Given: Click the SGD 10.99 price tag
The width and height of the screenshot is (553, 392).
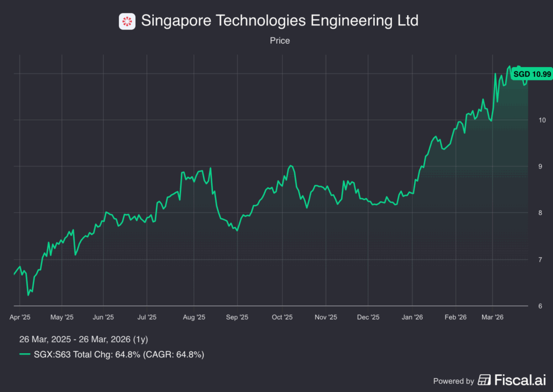Looking at the screenshot, I should (x=531, y=74).
